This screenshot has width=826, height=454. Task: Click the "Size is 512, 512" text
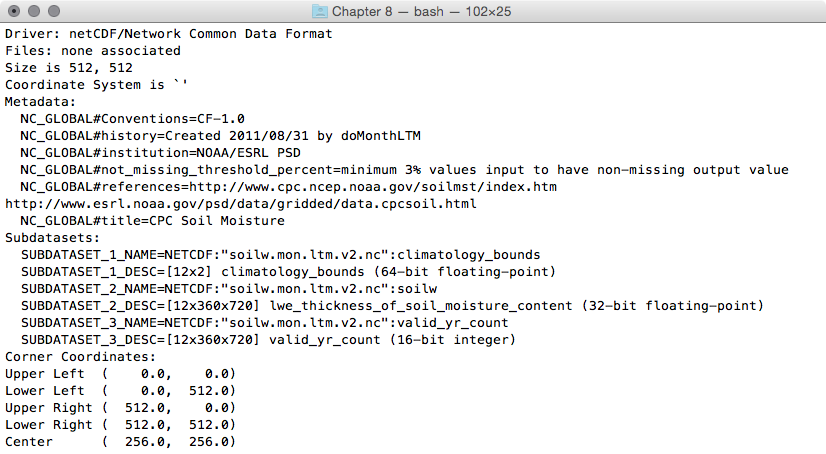point(69,68)
